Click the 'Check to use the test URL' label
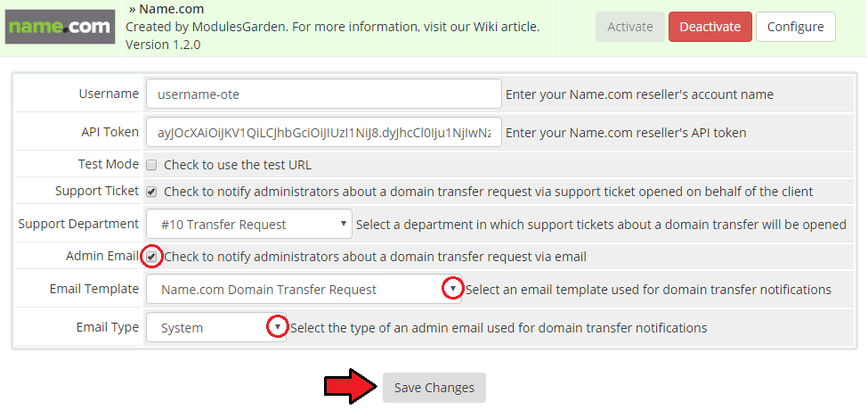Image resolution: width=868 pixels, height=410 pixels. pos(238,165)
